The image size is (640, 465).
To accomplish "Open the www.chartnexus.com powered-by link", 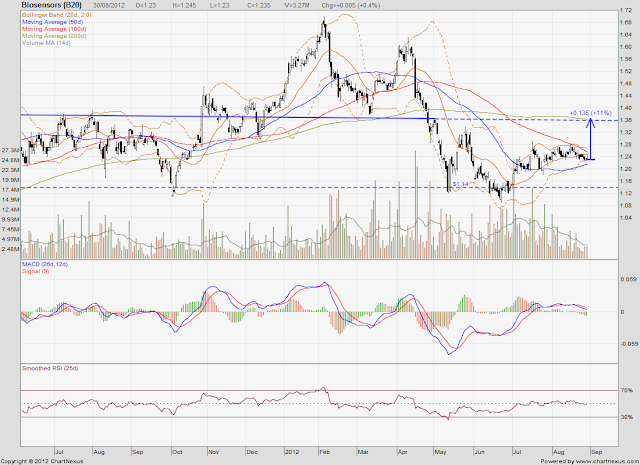I will pyautogui.click(x=607, y=461).
